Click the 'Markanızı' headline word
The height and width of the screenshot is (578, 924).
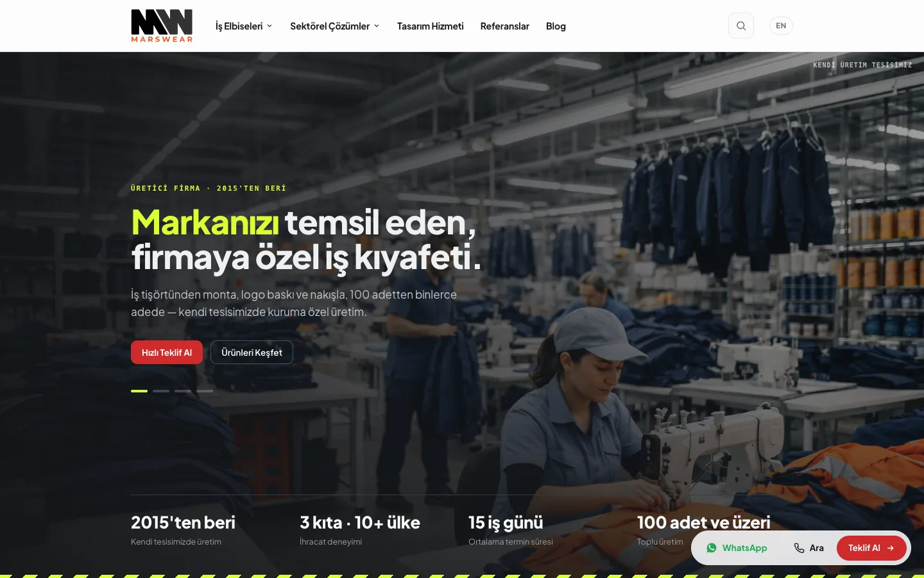(205, 222)
